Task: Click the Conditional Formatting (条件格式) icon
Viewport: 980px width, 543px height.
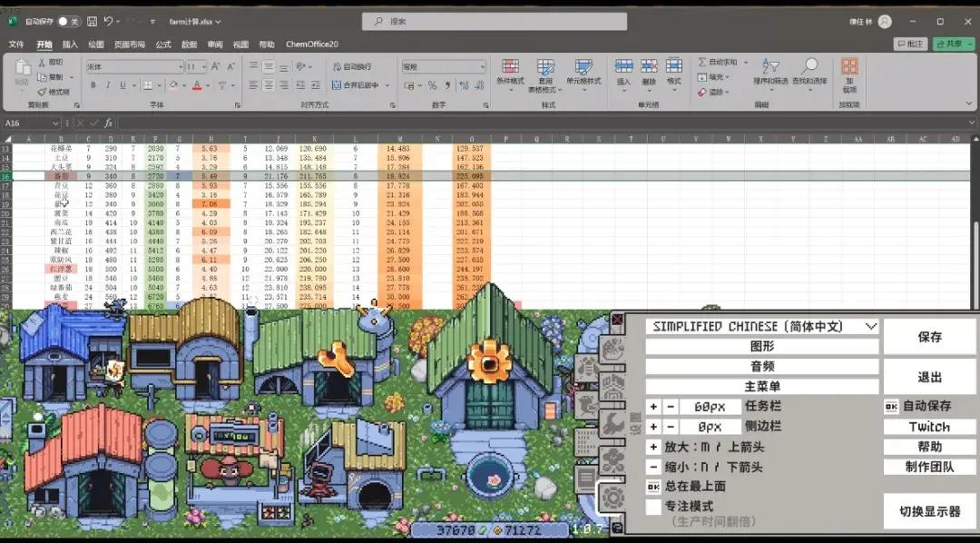Action: 510,66
